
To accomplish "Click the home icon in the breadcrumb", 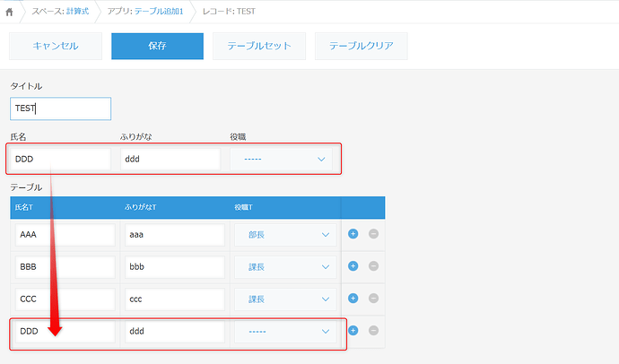I will click(x=10, y=11).
